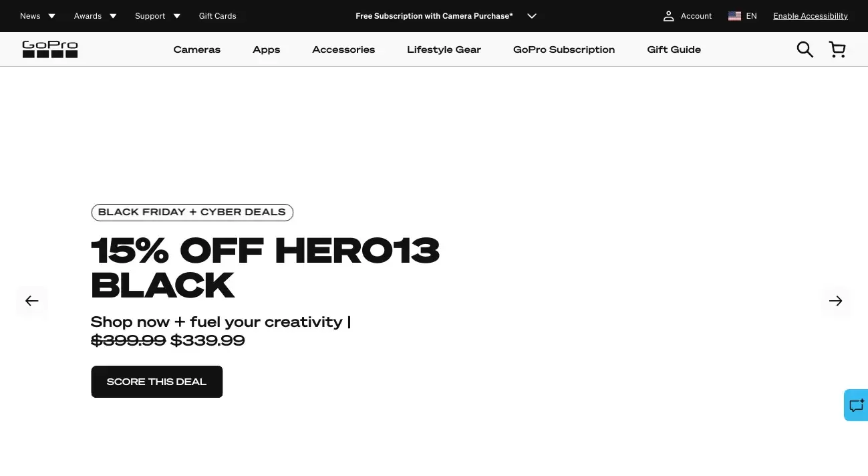Click Enable Accessibility link
Image resolution: width=868 pixels, height=476 pixels.
(810, 16)
